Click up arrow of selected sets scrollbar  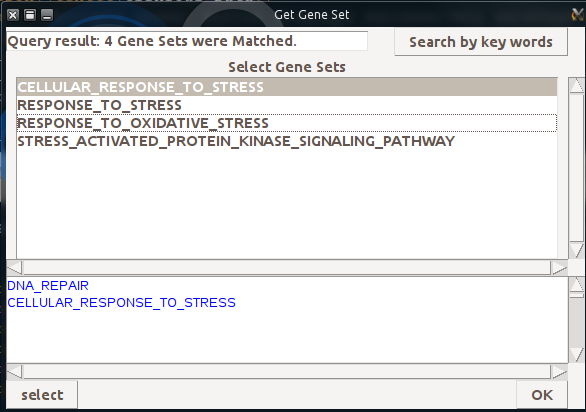(576, 285)
